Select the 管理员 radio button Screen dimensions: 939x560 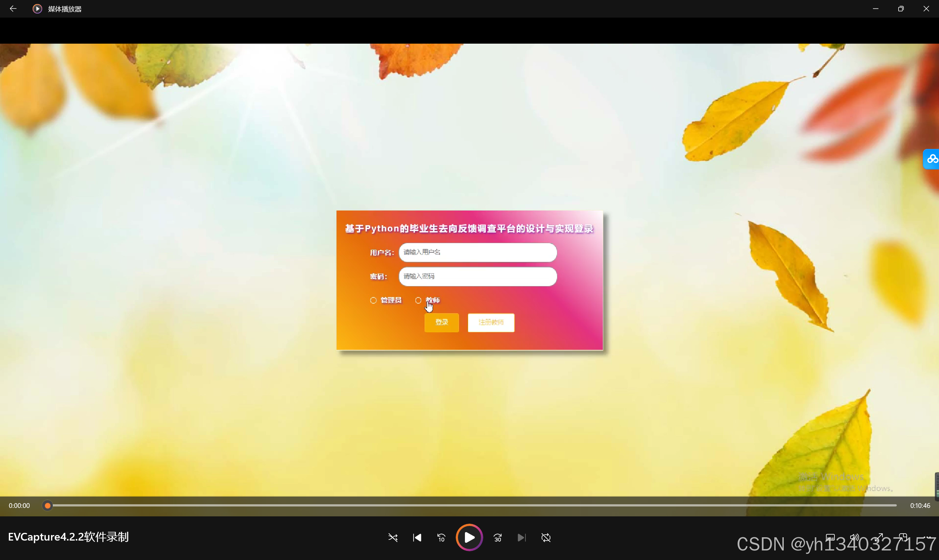pos(373,300)
